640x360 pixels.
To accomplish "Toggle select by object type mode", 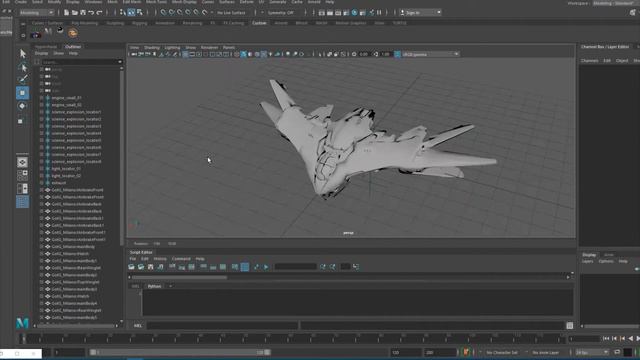I will [131, 13].
